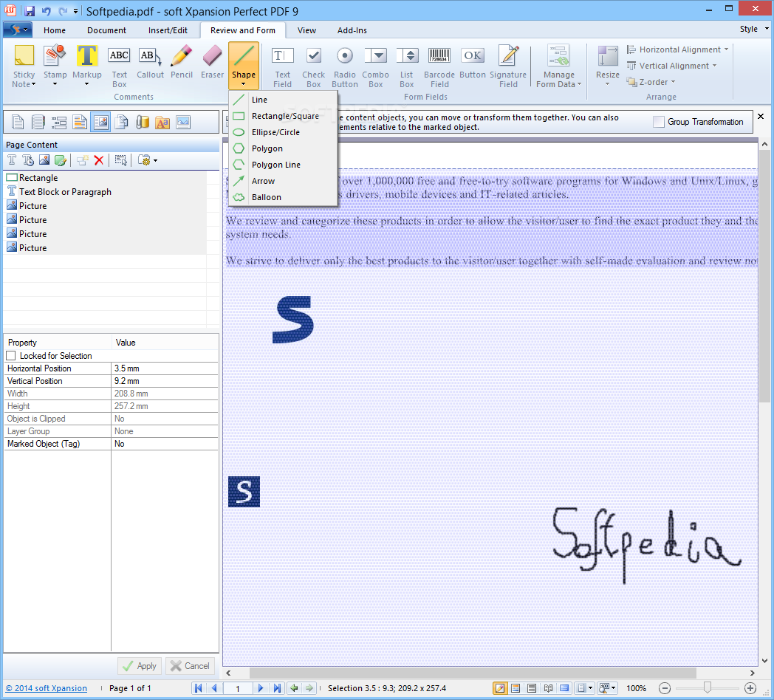Go to the last page arrow

277,688
